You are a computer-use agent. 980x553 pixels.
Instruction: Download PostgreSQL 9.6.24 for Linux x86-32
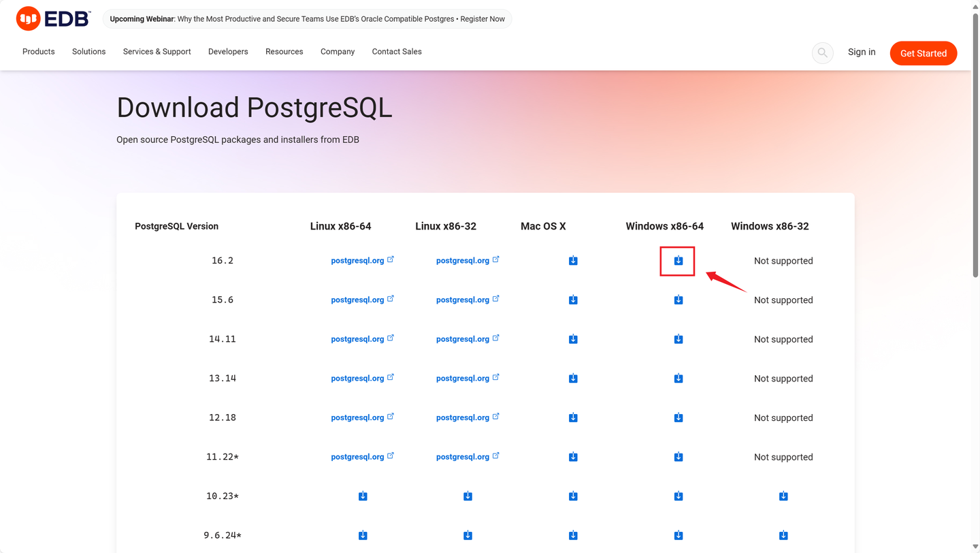coord(468,535)
